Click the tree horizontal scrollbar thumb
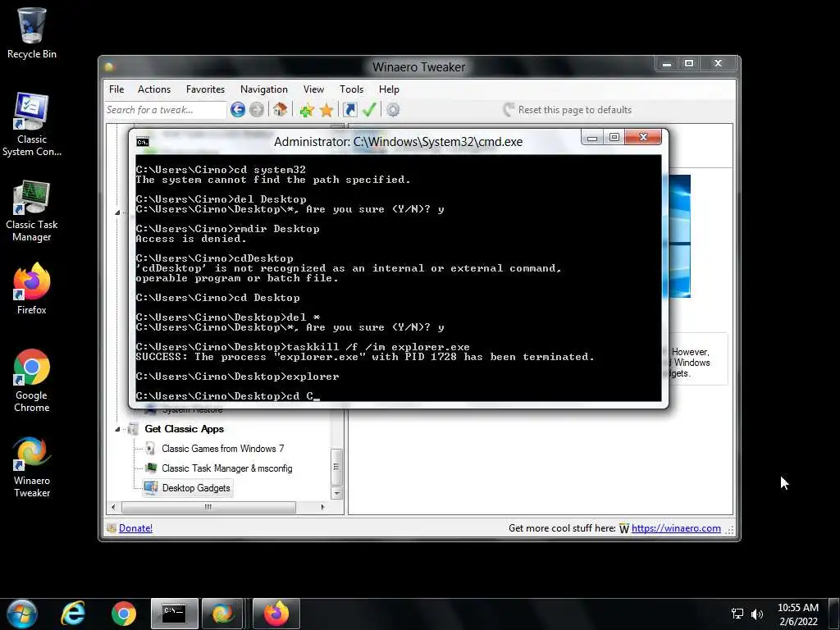Image resolution: width=840 pixels, height=630 pixels. pyautogui.click(x=208, y=507)
